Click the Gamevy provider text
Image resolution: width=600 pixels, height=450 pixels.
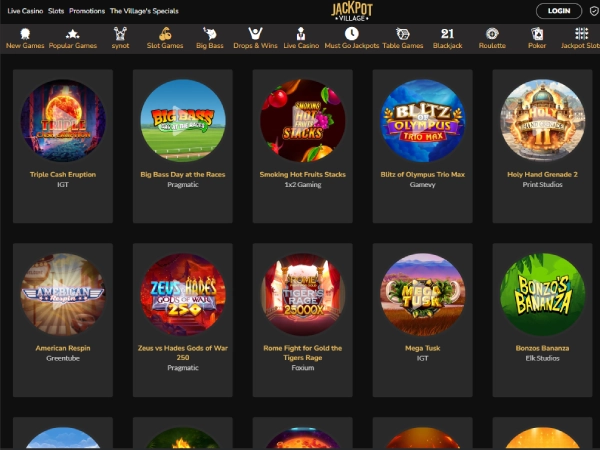422,184
